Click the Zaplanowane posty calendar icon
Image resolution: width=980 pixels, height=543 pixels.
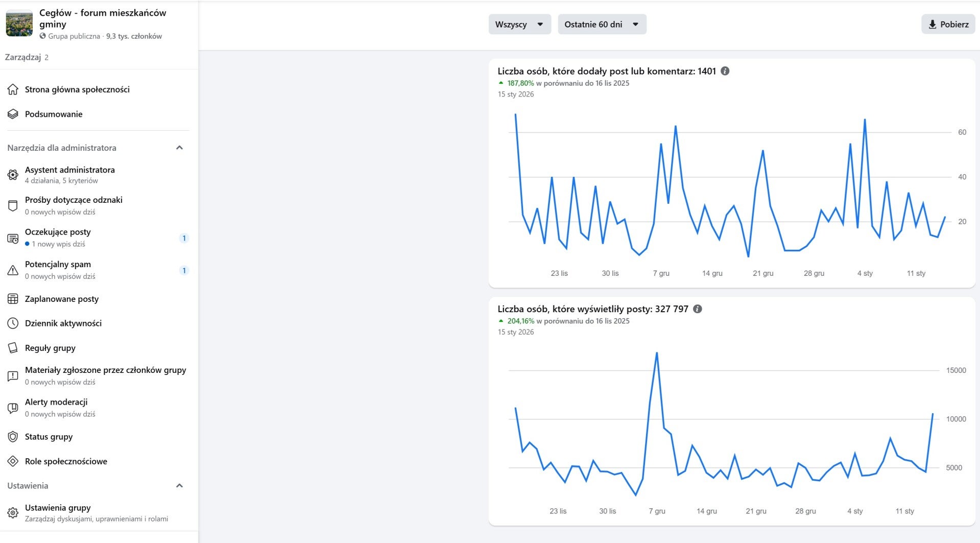tap(13, 299)
